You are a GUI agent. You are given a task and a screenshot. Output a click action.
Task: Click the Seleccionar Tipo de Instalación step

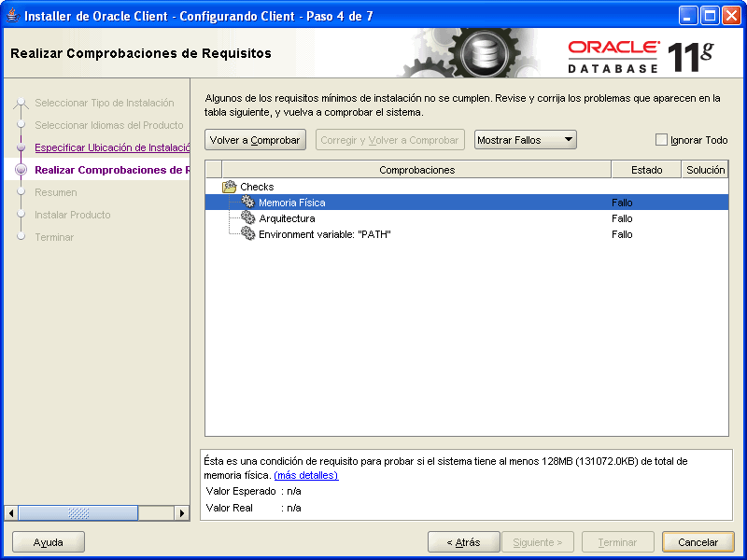click(105, 103)
